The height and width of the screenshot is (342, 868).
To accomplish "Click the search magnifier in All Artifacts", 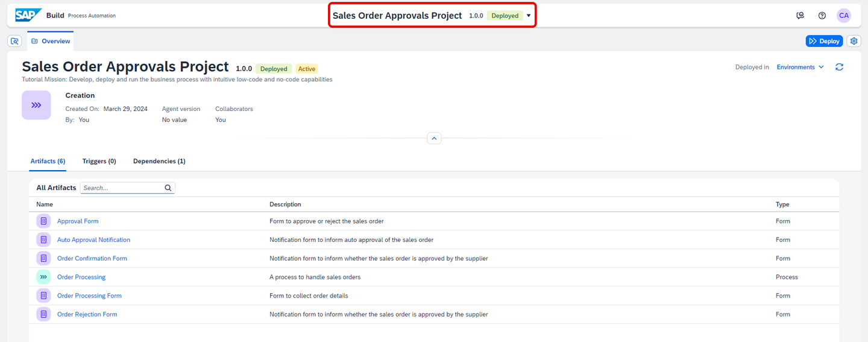I will (x=168, y=188).
